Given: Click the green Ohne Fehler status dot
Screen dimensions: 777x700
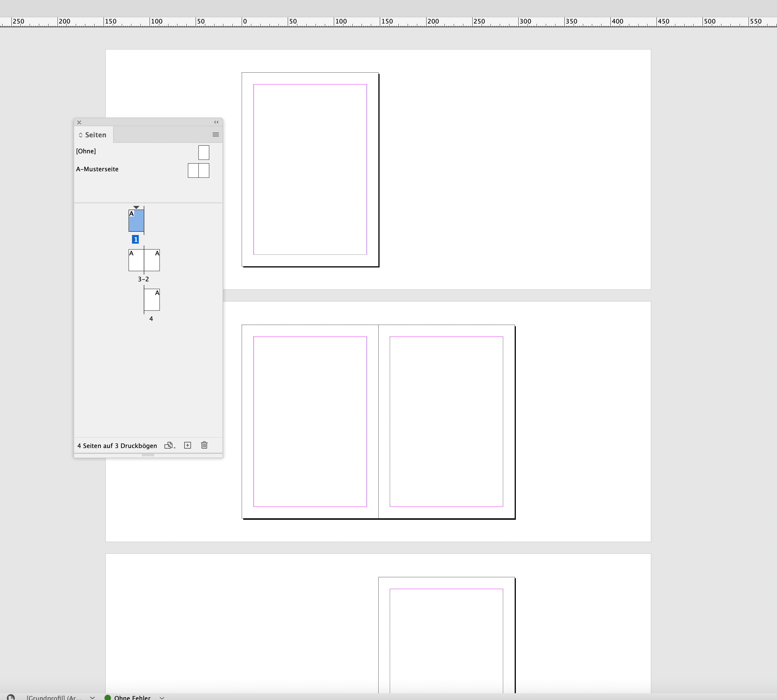Looking at the screenshot, I should tap(109, 697).
